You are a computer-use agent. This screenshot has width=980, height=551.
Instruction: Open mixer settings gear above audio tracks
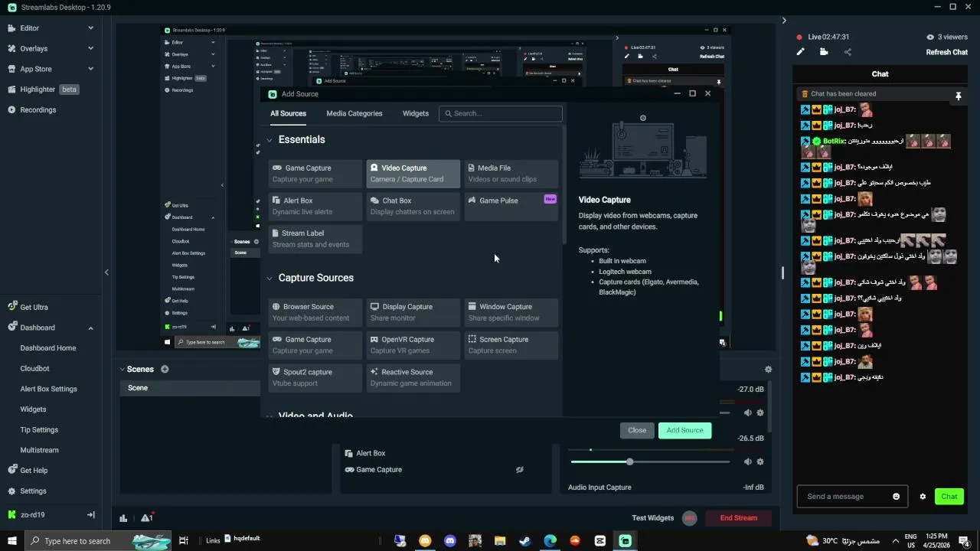click(x=768, y=369)
